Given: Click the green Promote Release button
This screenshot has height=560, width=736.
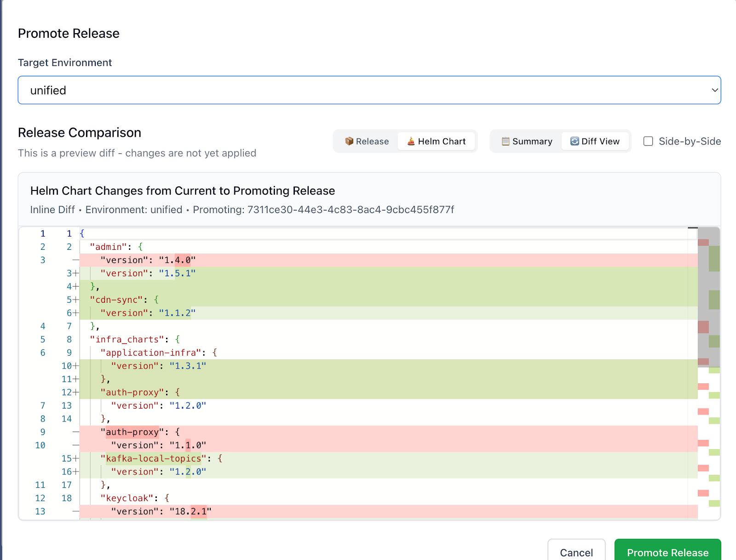Looking at the screenshot, I should point(667,552).
